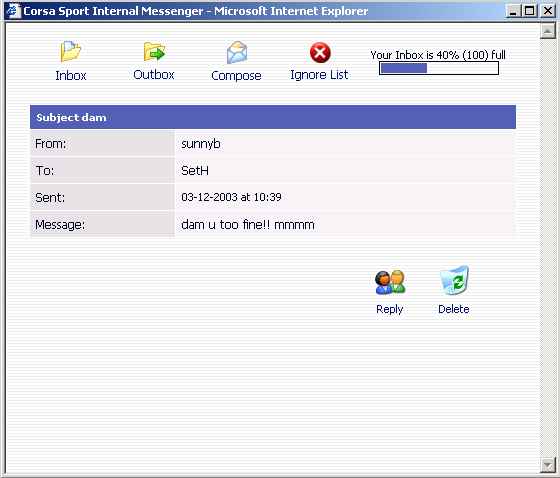The height and width of the screenshot is (478, 560).
Task: Click the 'From:' label cell
Action: [102, 144]
